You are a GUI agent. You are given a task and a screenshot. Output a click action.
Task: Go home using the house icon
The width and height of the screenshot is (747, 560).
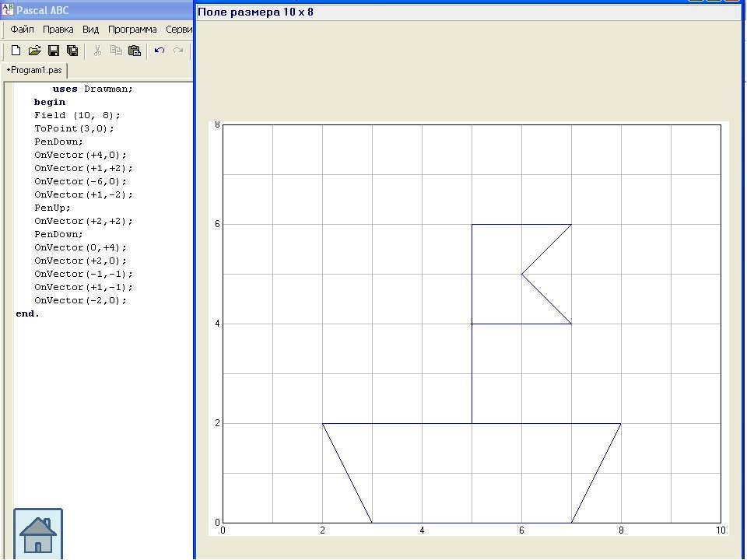point(38,534)
